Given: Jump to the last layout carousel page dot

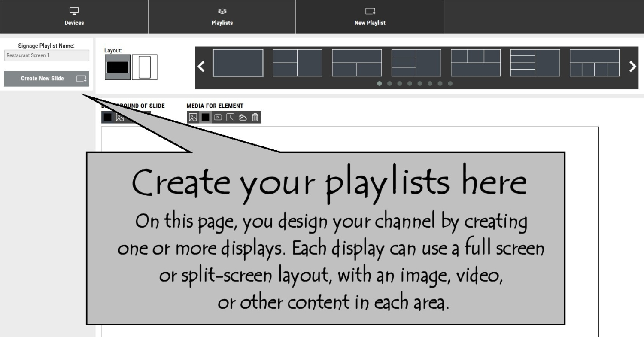Looking at the screenshot, I should pyautogui.click(x=450, y=84).
